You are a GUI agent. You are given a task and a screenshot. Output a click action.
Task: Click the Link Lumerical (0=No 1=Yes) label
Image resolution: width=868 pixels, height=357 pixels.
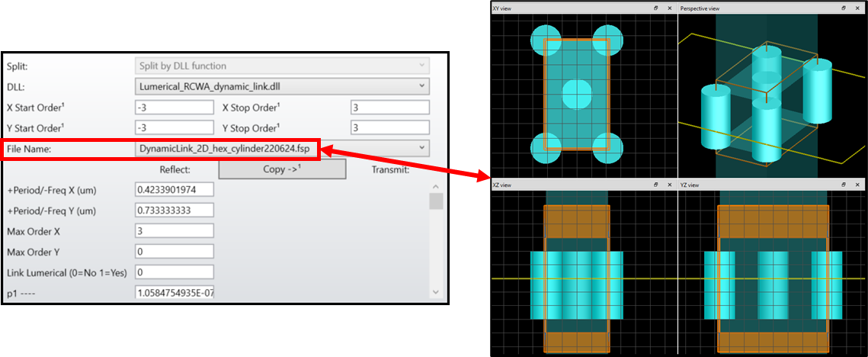67,273
